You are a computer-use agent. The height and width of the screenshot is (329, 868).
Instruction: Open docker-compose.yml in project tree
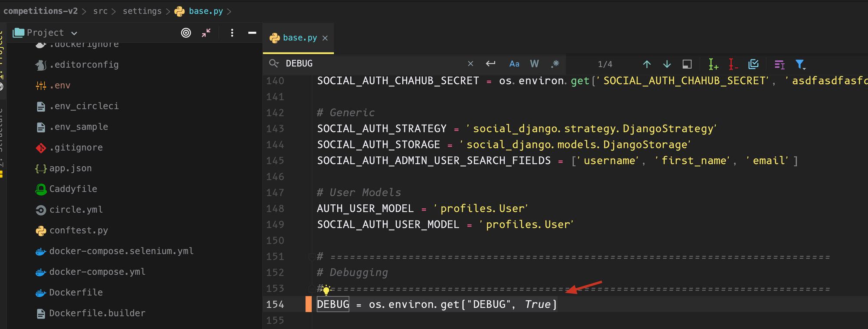coord(97,272)
